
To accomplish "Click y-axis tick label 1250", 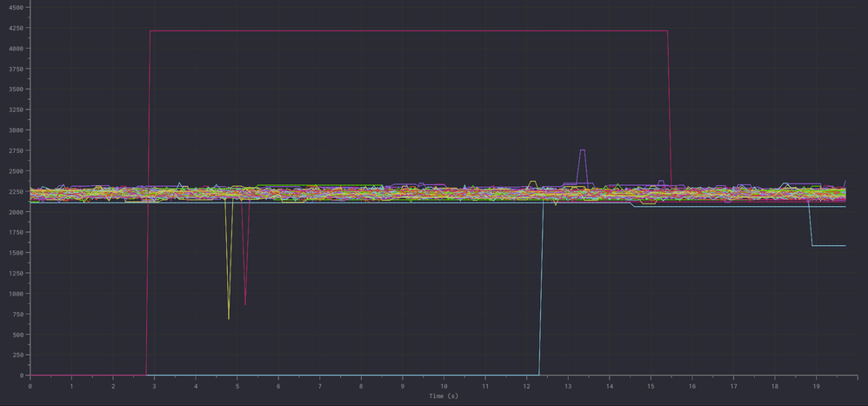I will click(16, 274).
